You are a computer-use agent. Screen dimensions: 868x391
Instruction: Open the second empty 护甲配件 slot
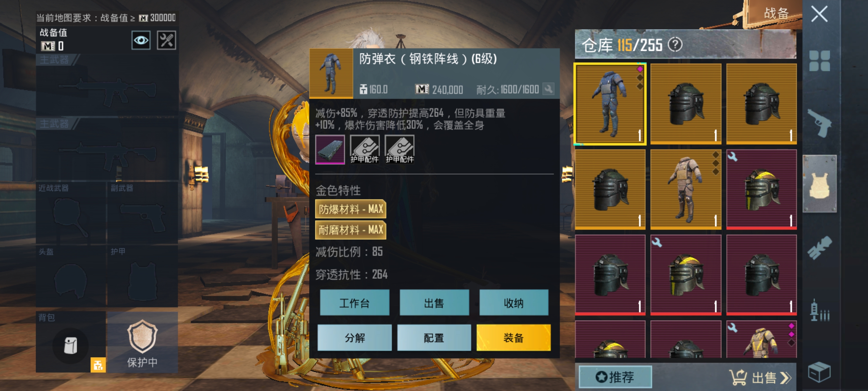click(x=400, y=150)
